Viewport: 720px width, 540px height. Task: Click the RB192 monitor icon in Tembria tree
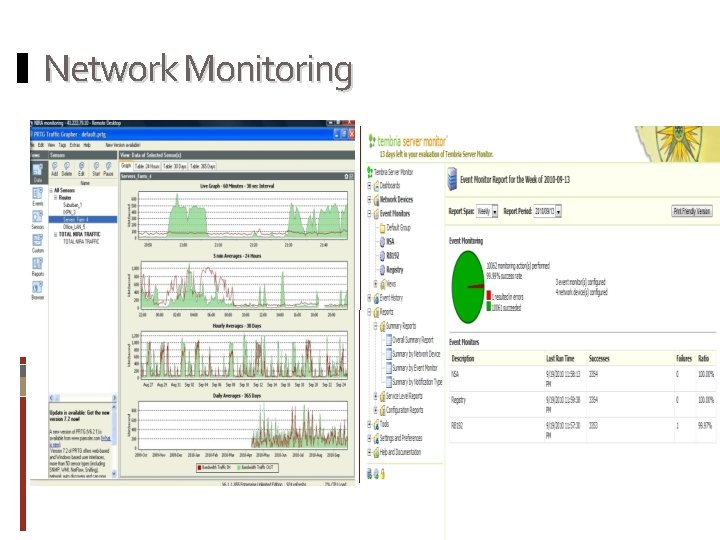(x=382, y=255)
